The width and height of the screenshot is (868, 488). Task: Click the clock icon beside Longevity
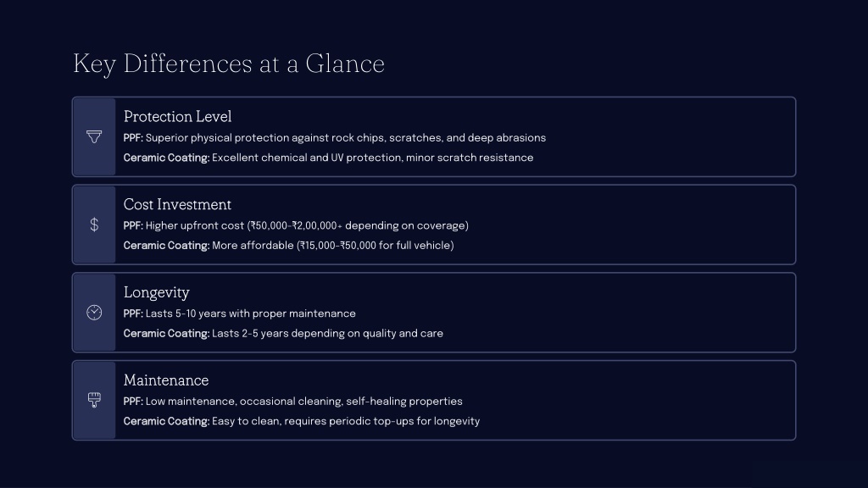[x=94, y=313]
